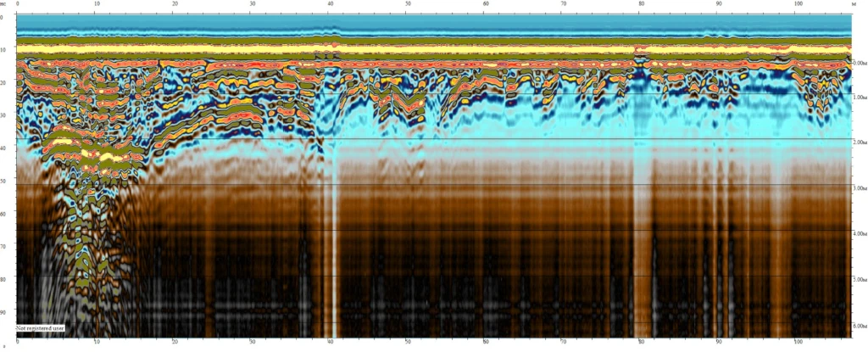
Task: Select the 100 tick on top distance ruler
Action: (798, 4)
